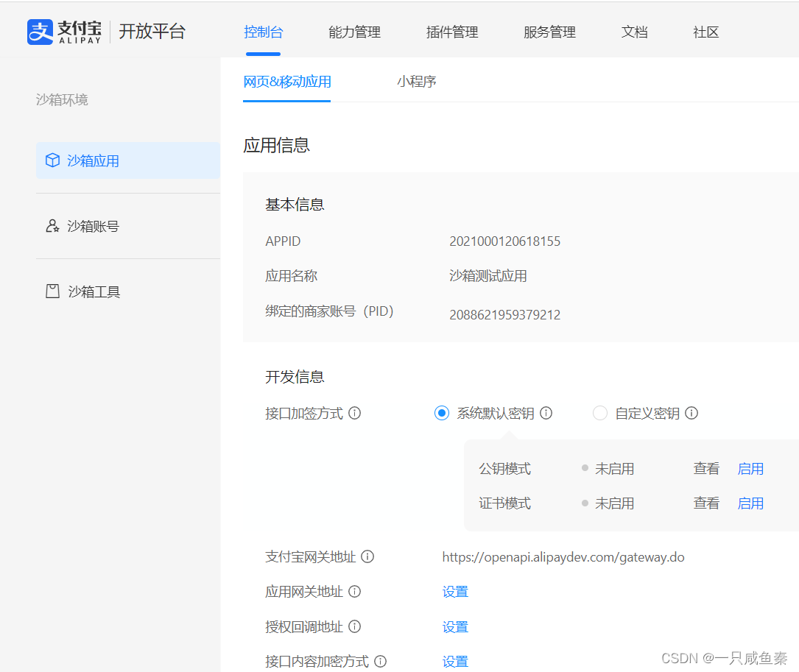799x672 pixels.
Task: Open the 文档 top navigation item
Action: [634, 32]
